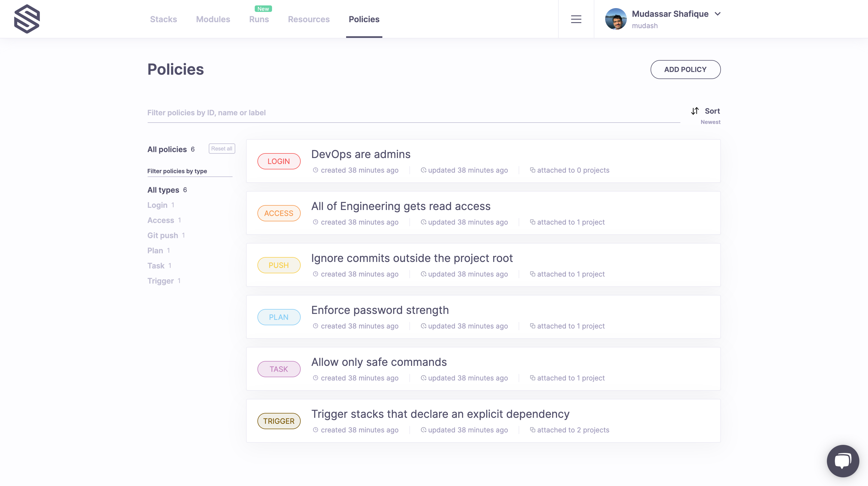Screen dimensions: 868x486
Task: Click the sort arrows icon
Action: coord(695,111)
